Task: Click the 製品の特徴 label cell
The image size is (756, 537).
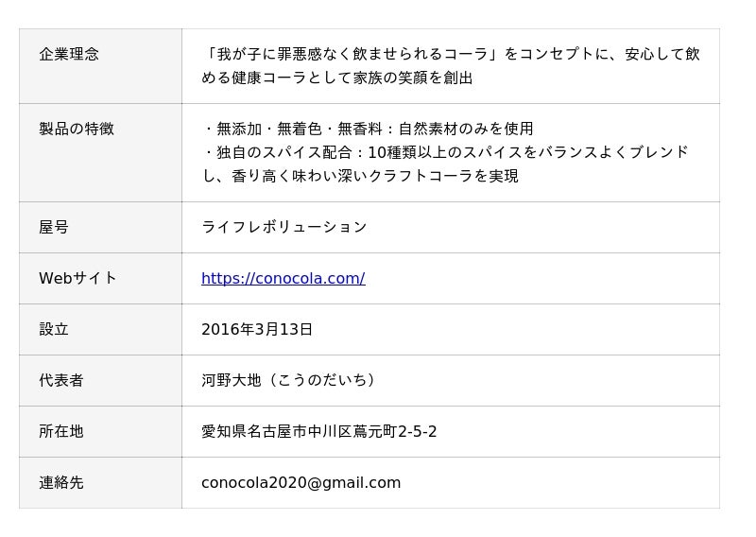Action: coord(77,129)
